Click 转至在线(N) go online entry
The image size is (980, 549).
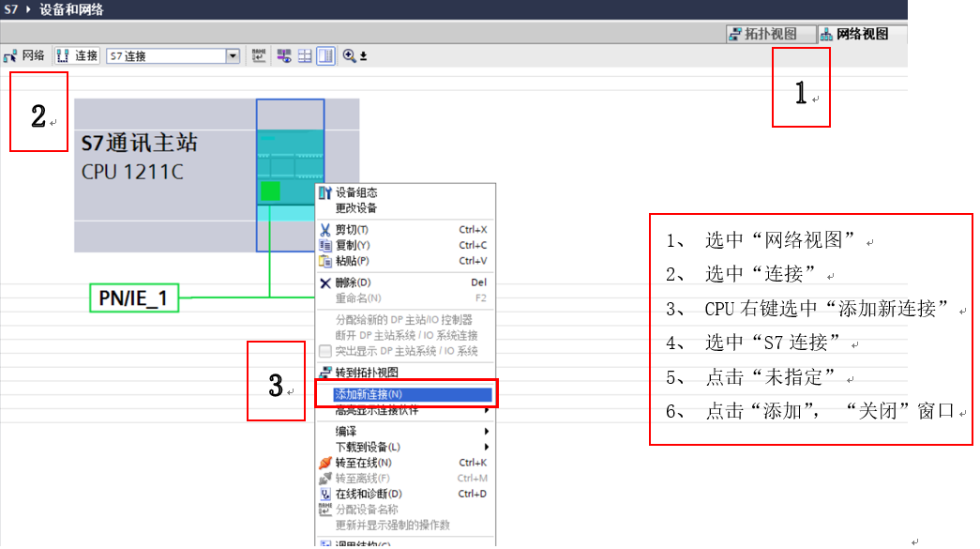click(x=406, y=463)
